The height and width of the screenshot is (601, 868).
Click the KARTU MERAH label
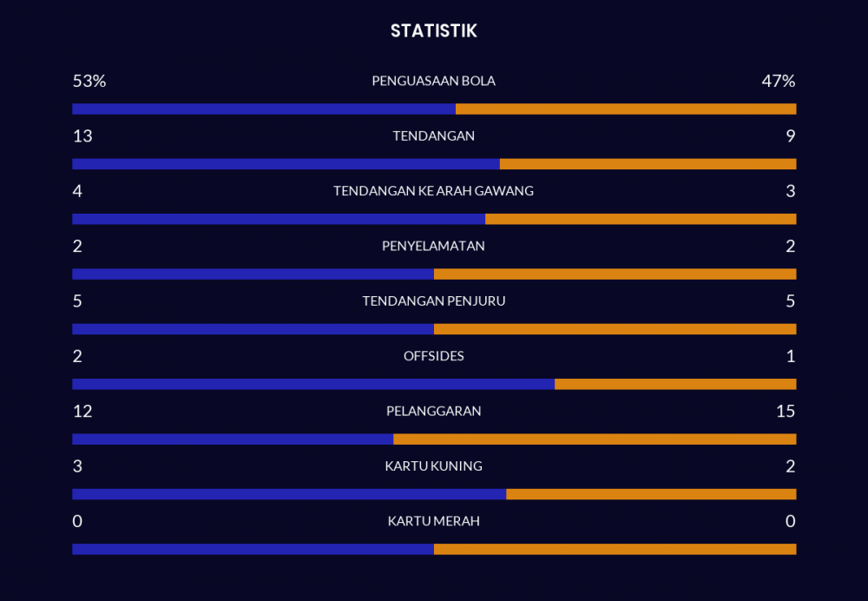coord(433,521)
